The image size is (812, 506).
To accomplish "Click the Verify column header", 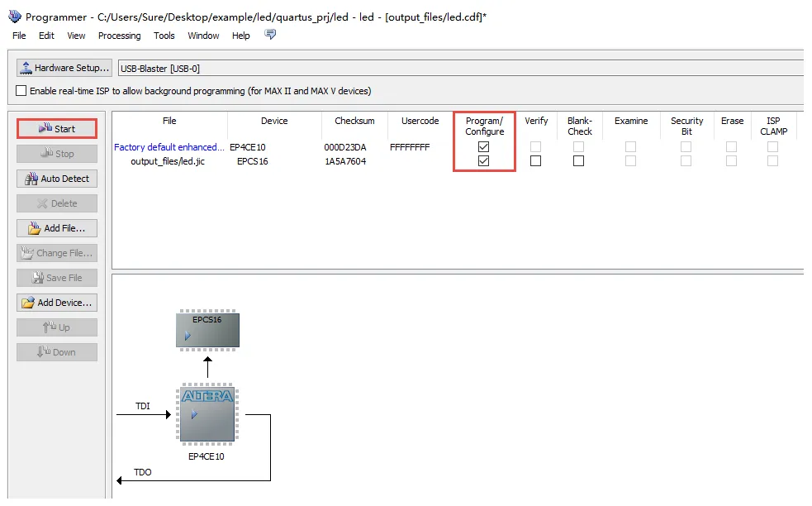I will (x=536, y=121).
